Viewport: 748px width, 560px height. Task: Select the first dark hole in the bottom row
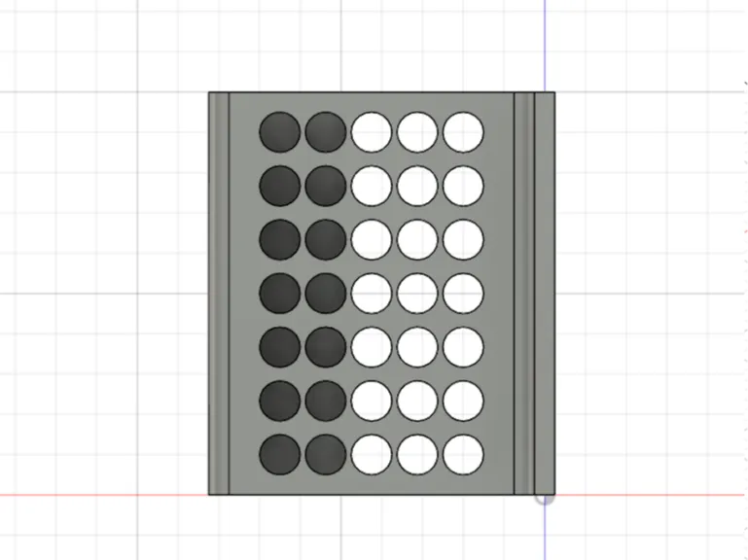click(280, 455)
